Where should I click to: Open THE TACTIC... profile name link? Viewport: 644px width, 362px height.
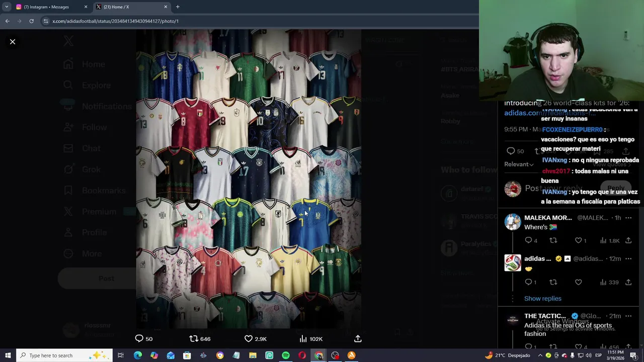(x=545, y=316)
